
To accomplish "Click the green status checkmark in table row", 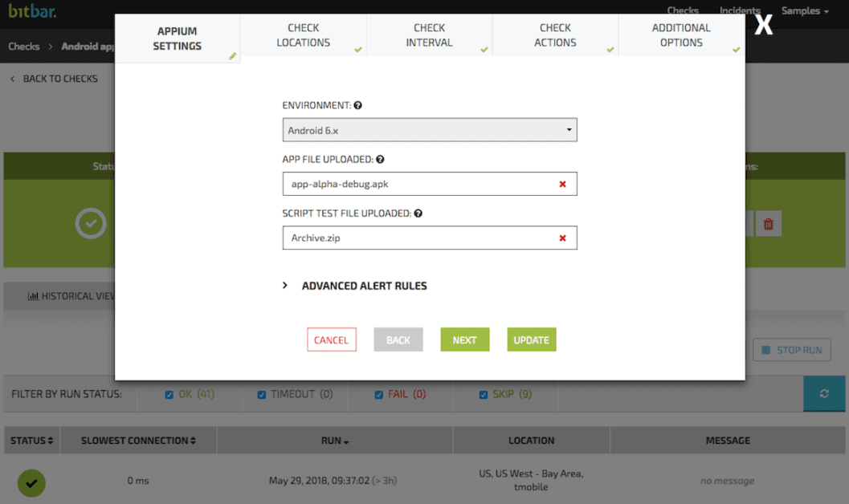I will coord(31,482).
